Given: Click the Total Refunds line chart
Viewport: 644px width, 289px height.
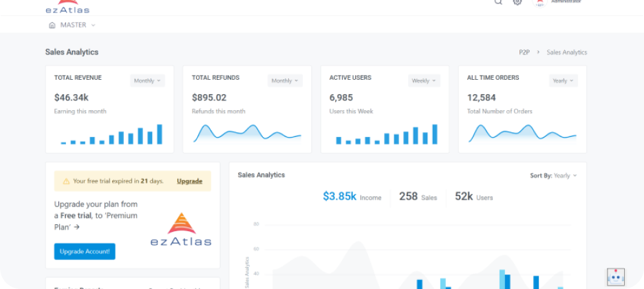Looking at the screenshot, I should click(247, 133).
